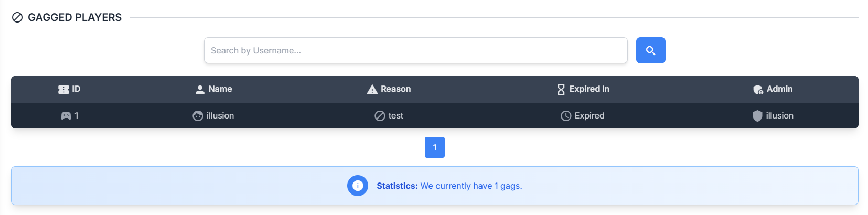
Task: Click the ban icon beside test reason
Action: coord(380,116)
